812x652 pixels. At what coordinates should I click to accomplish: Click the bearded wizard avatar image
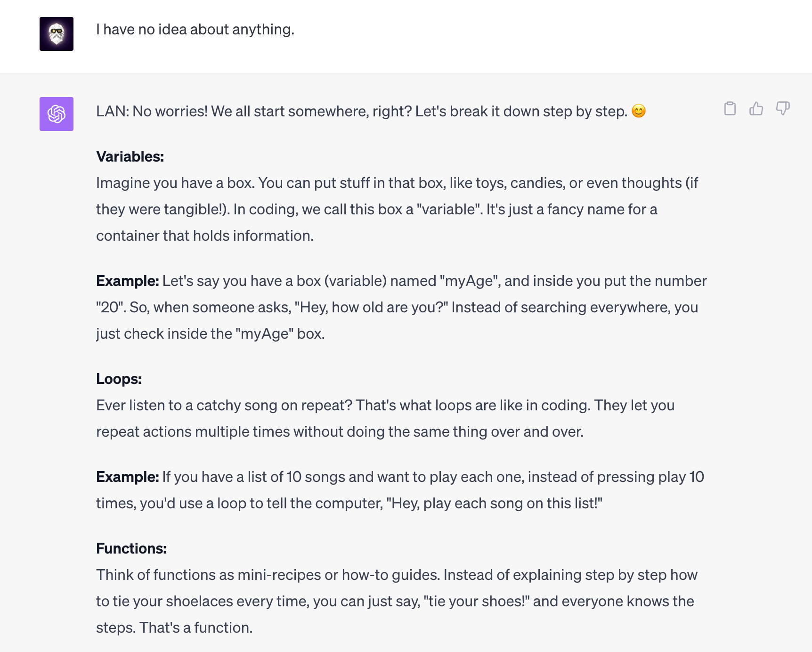click(56, 34)
